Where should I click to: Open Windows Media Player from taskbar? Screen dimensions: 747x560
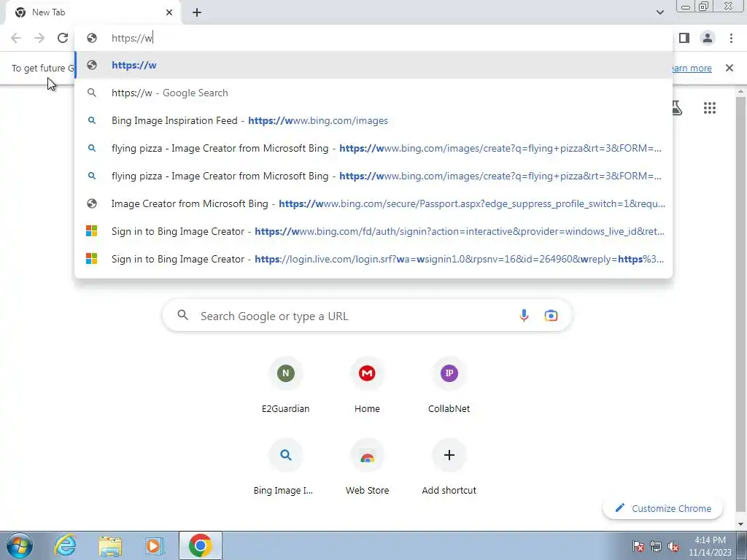point(154,545)
